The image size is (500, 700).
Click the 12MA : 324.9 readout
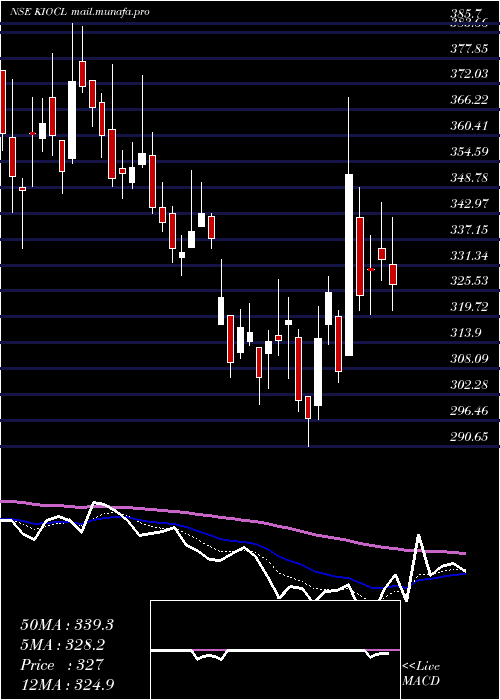tap(67, 684)
